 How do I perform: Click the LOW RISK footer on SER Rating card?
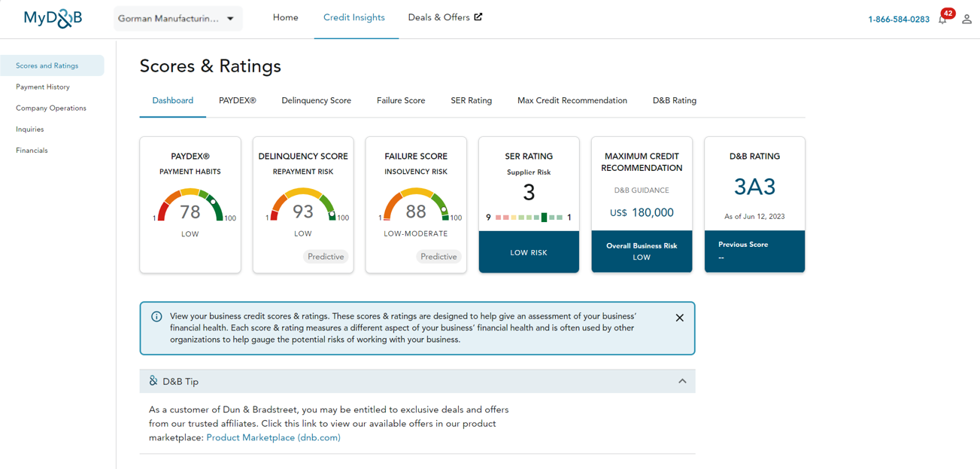(529, 252)
